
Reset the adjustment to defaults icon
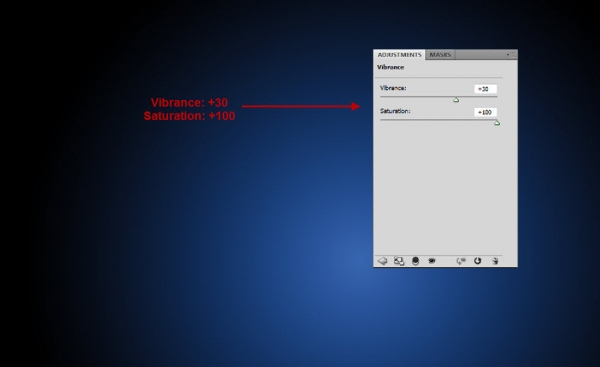pyautogui.click(x=477, y=261)
